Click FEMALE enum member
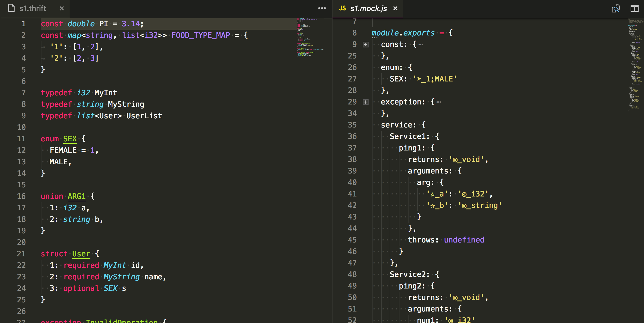644x323 pixels. pos(63,150)
